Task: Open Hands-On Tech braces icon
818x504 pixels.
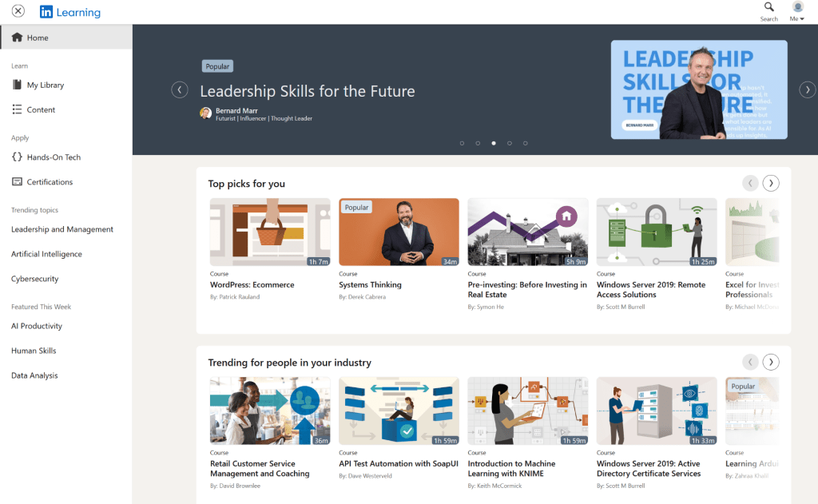Action: tap(18, 157)
